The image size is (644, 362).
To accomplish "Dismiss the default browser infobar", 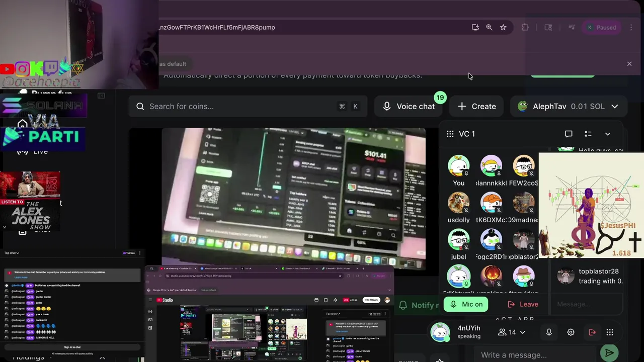I will pos(629,64).
